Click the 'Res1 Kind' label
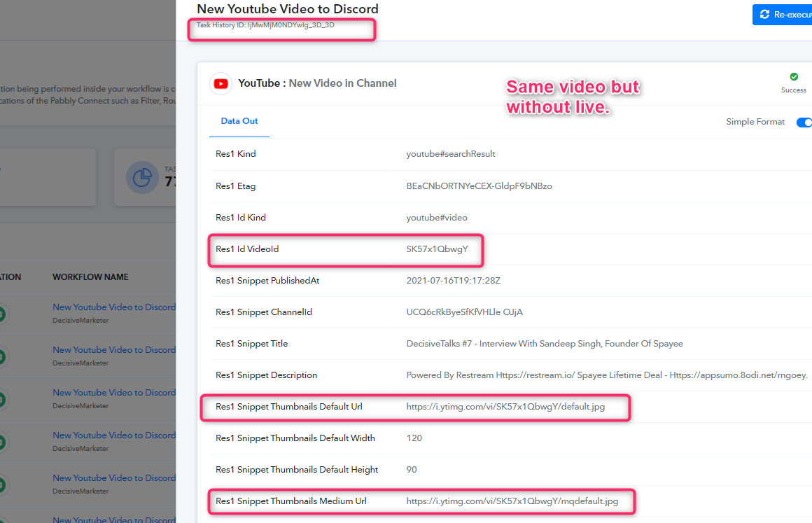The image size is (812, 523). (236, 154)
